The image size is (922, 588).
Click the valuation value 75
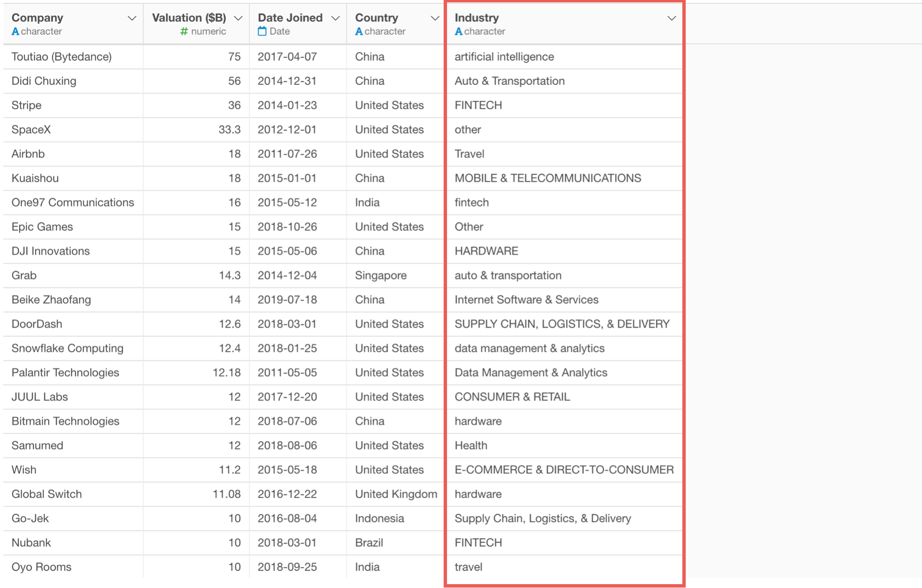click(x=234, y=57)
